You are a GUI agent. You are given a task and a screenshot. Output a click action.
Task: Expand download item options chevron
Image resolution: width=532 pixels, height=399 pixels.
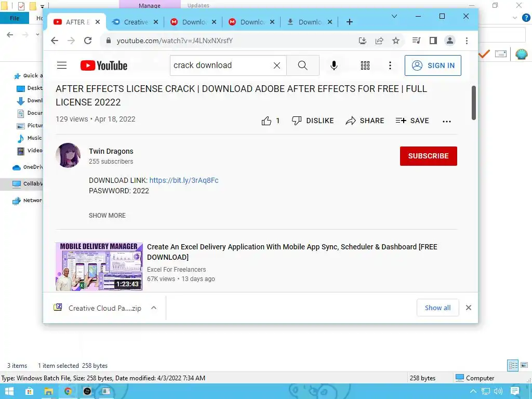point(154,308)
